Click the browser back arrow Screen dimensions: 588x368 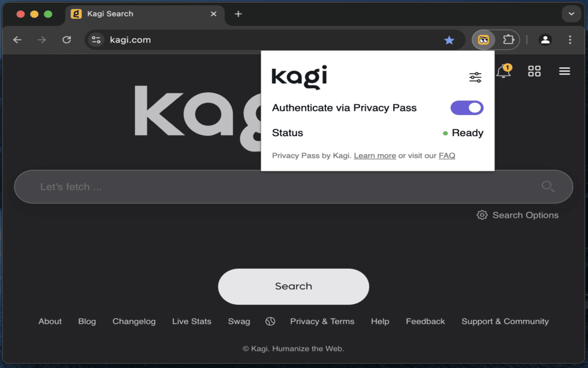(17, 40)
